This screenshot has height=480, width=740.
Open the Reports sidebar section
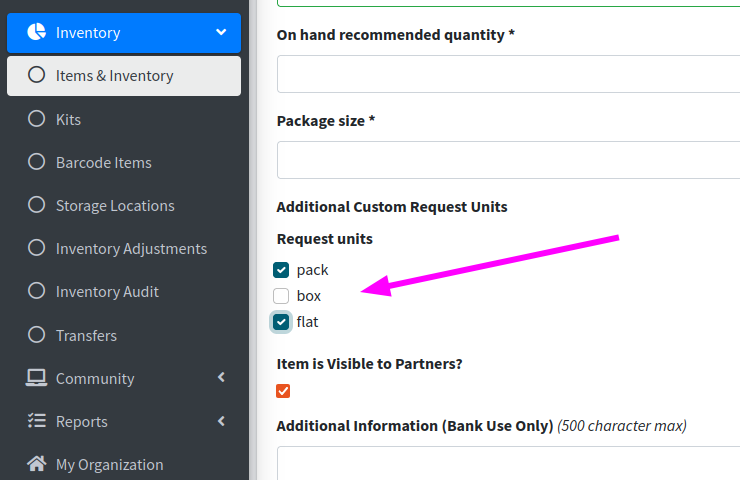(x=124, y=421)
